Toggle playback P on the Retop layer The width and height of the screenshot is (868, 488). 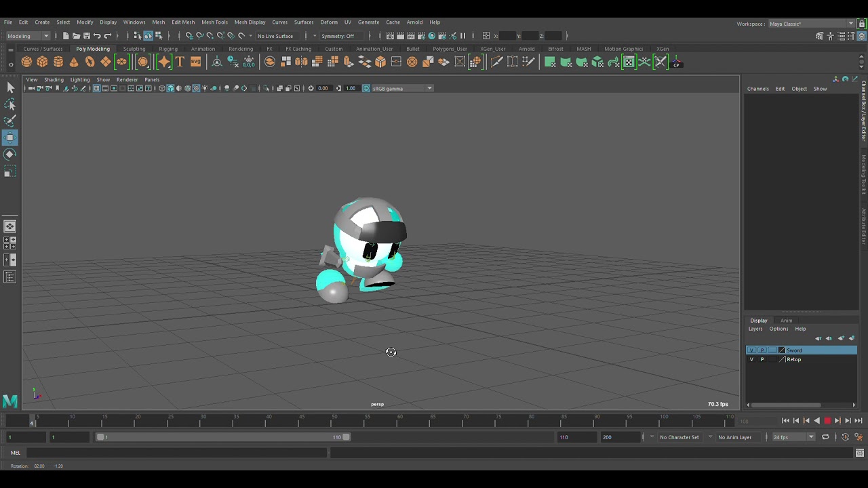pos(762,359)
